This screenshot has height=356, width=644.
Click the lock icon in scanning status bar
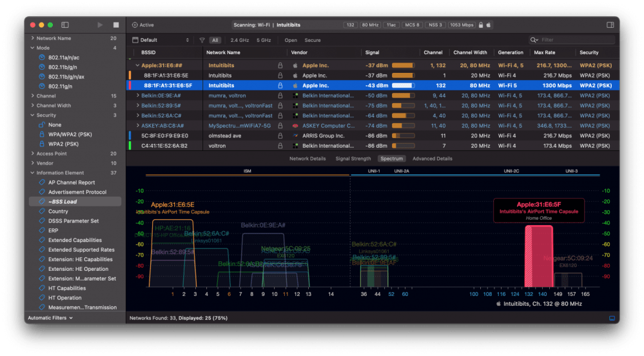[x=480, y=25]
